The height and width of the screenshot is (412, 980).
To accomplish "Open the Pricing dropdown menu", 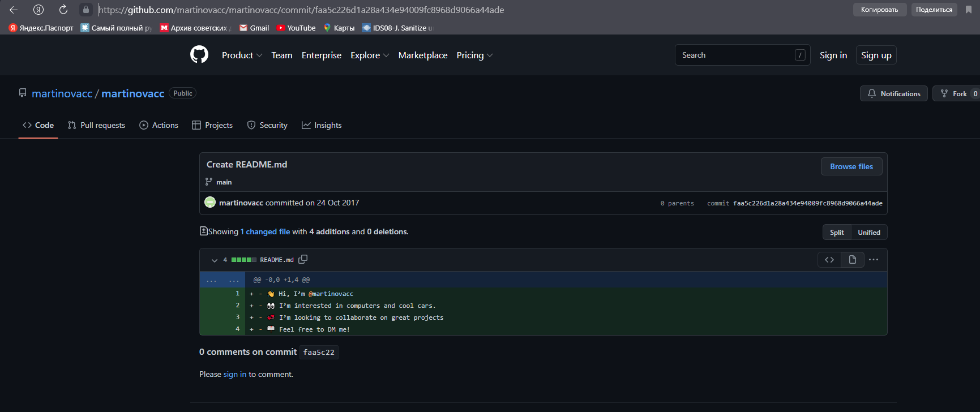I will (474, 55).
